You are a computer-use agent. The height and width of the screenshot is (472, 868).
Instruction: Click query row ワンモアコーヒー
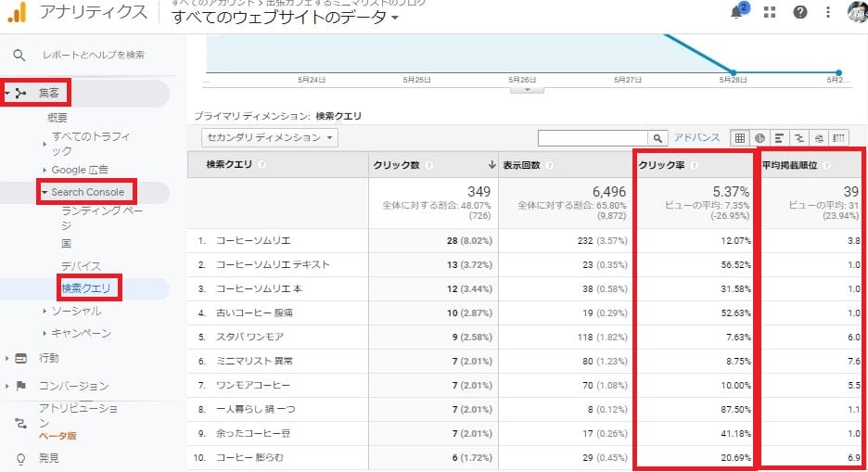[x=253, y=385]
